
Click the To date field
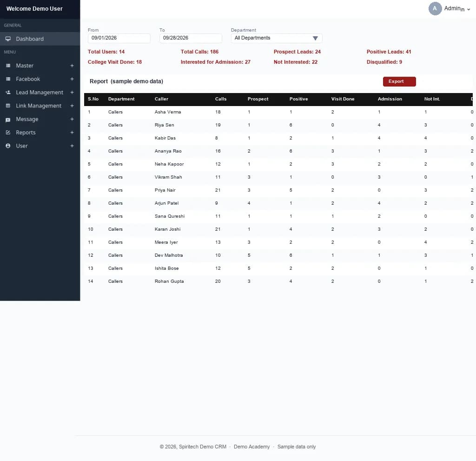click(x=191, y=38)
